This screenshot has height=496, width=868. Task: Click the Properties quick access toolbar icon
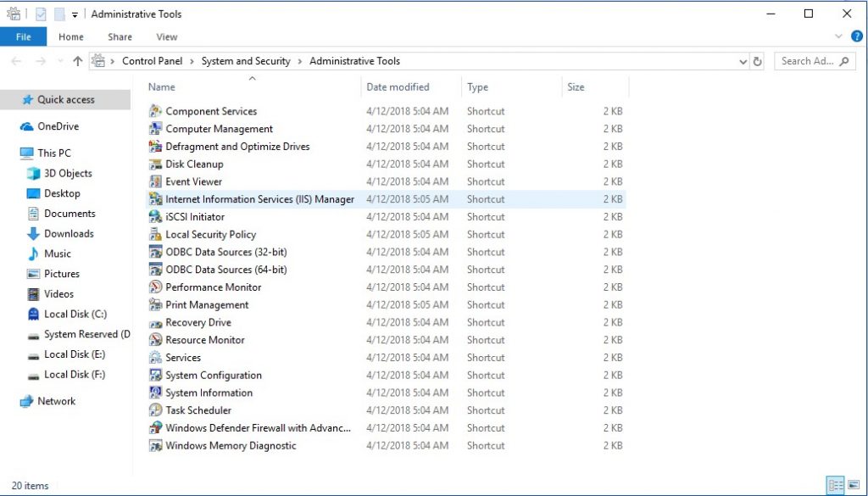[41, 14]
